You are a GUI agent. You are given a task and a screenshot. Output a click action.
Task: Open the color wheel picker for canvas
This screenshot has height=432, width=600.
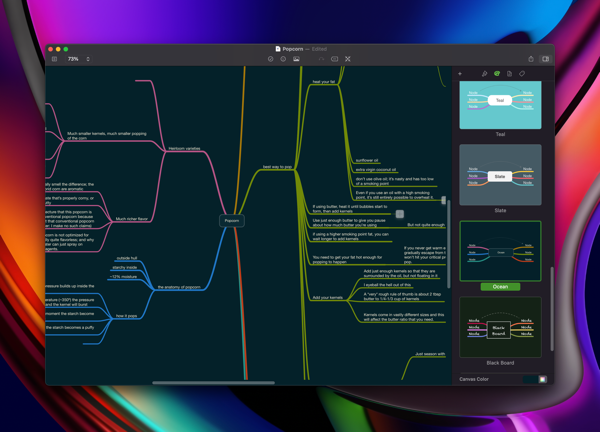click(x=543, y=379)
